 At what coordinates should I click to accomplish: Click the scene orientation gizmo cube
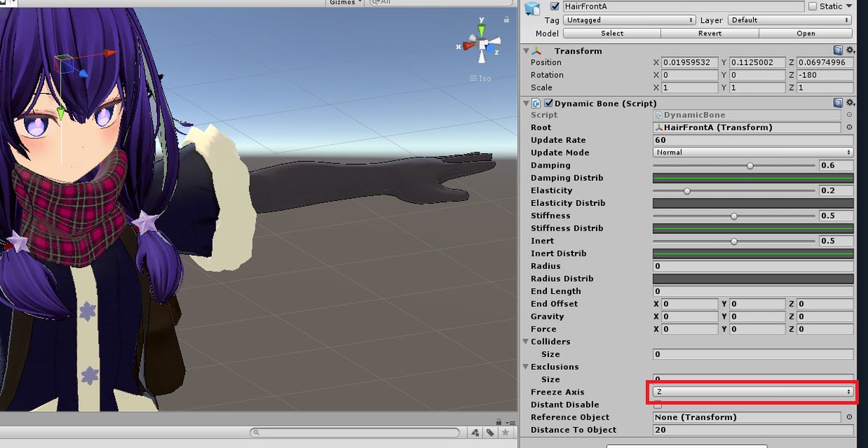pyautogui.click(x=483, y=44)
